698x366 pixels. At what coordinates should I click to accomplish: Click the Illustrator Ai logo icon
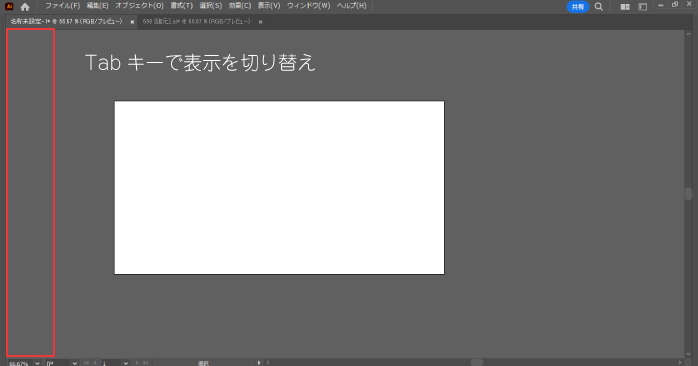(9, 6)
